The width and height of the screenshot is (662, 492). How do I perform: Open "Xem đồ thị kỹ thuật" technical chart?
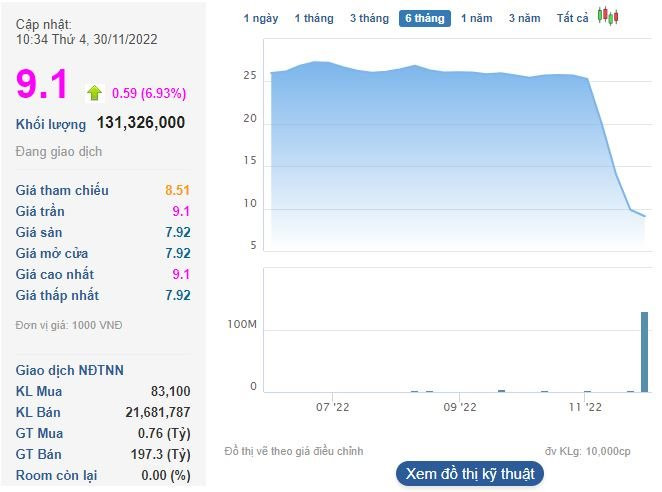469,473
